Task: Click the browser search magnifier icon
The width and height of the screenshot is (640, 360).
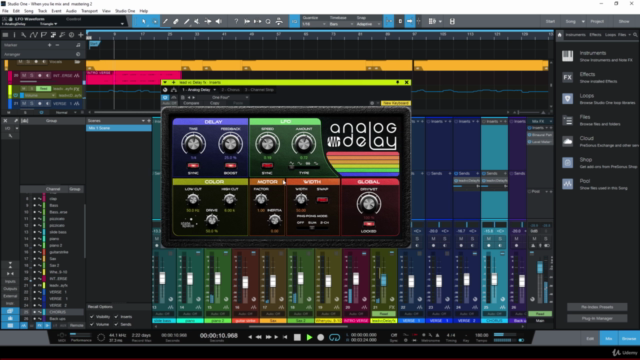Action: [635, 35]
